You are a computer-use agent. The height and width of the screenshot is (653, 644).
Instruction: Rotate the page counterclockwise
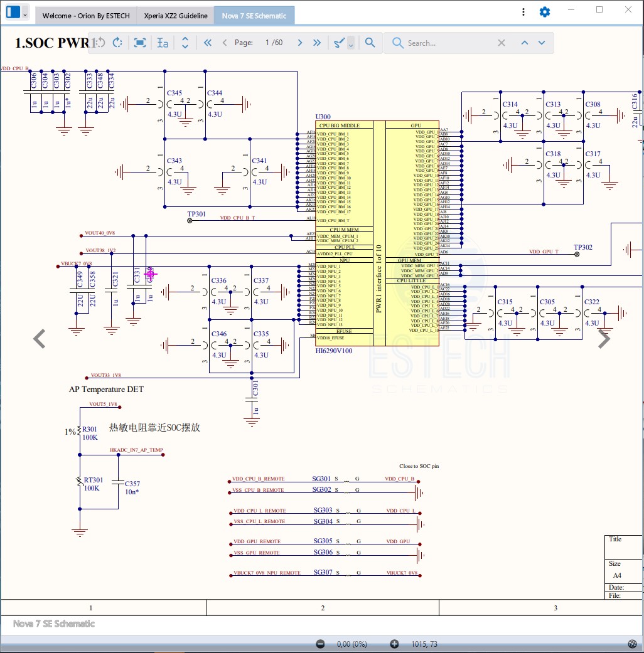tap(100, 43)
